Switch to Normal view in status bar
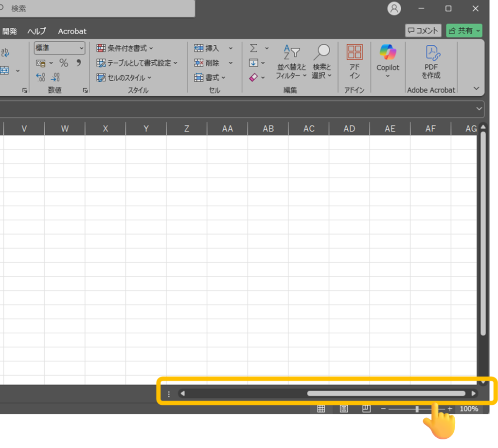This screenshot has width=498, height=448. [321, 409]
